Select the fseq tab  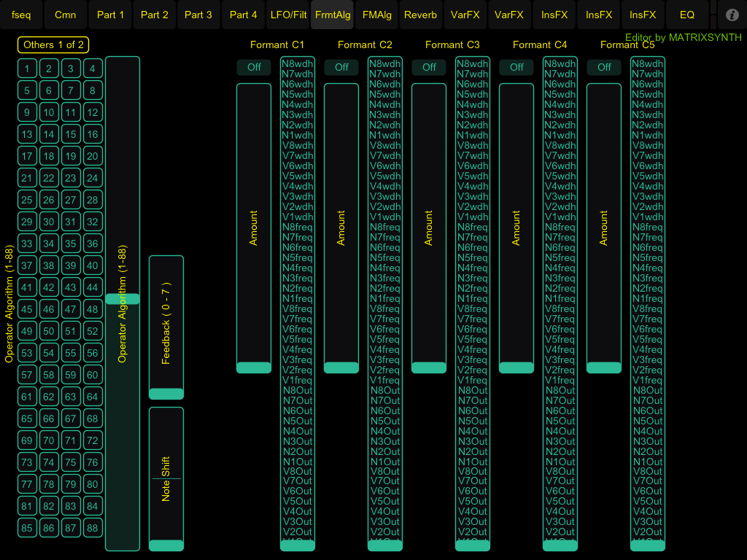21,15
